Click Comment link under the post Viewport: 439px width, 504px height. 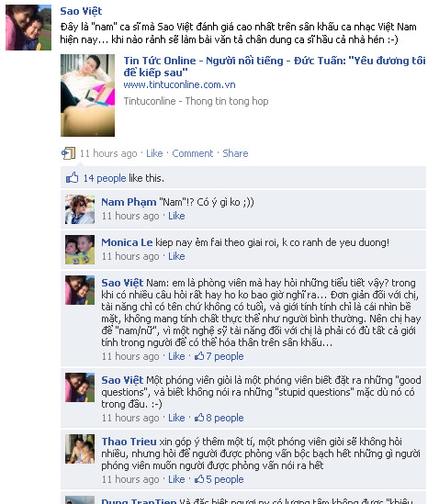pyautogui.click(x=192, y=153)
